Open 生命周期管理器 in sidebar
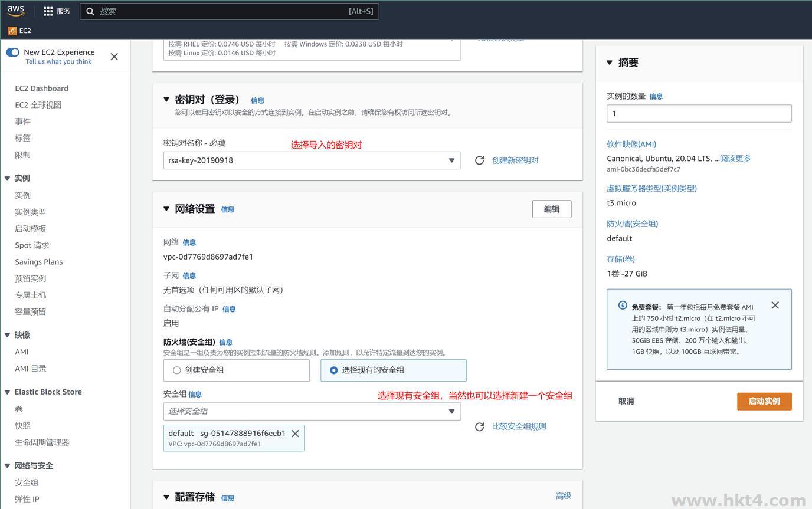Screen dimensions: 812x509 tap(42, 442)
